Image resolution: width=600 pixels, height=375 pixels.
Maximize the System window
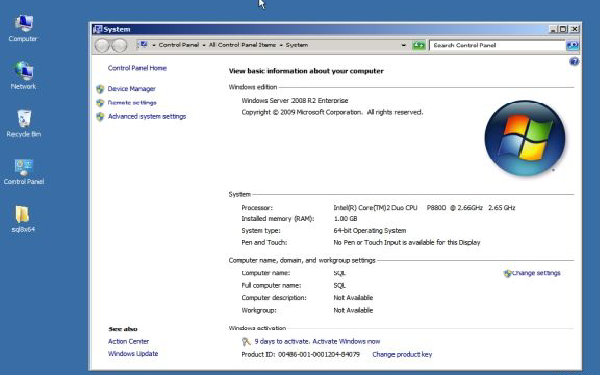point(563,29)
